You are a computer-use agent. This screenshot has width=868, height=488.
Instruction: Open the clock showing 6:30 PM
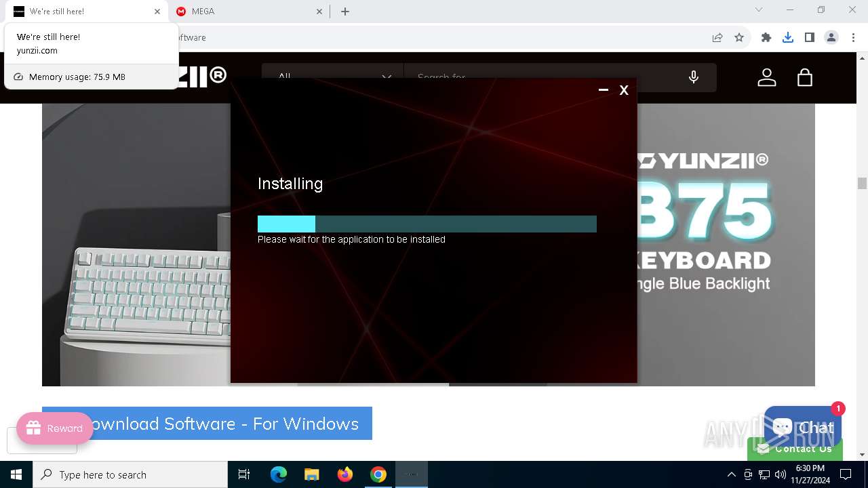(810, 474)
